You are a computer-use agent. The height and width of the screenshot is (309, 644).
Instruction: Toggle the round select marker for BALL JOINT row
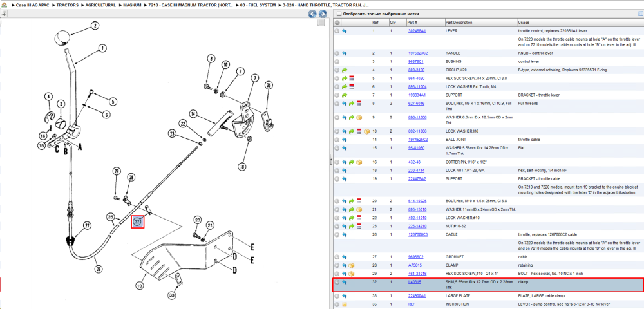point(337,140)
